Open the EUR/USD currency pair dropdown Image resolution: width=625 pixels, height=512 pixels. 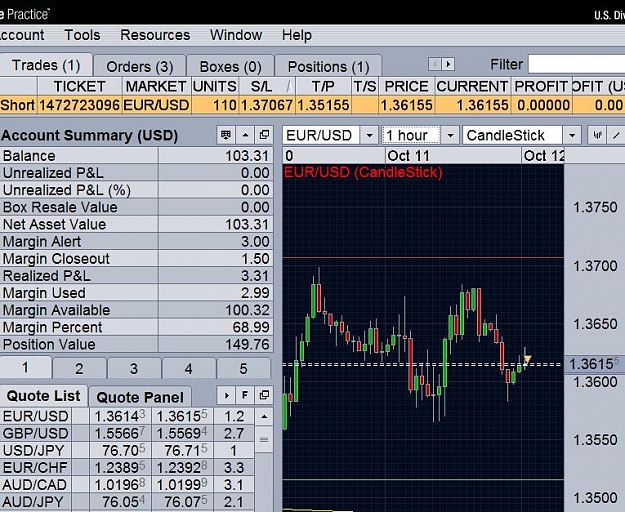coord(369,135)
